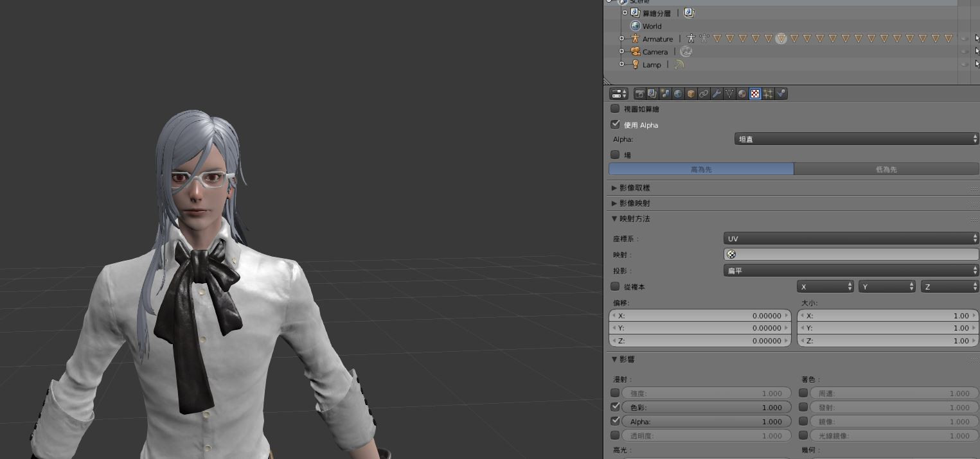Click the last mesh triangle in Armature row
Screen dimensions: 980x459
(x=948, y=39)
